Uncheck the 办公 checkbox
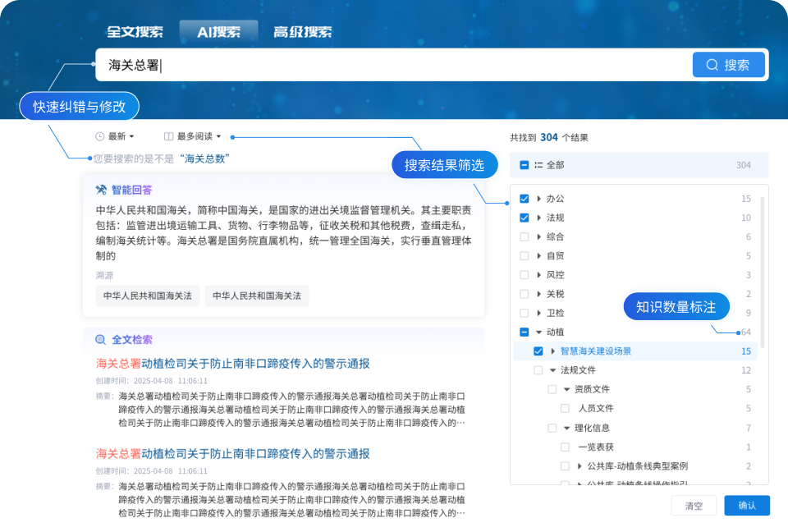The width and height of the screenshot is (788, 532). click(x=525, y=199)
